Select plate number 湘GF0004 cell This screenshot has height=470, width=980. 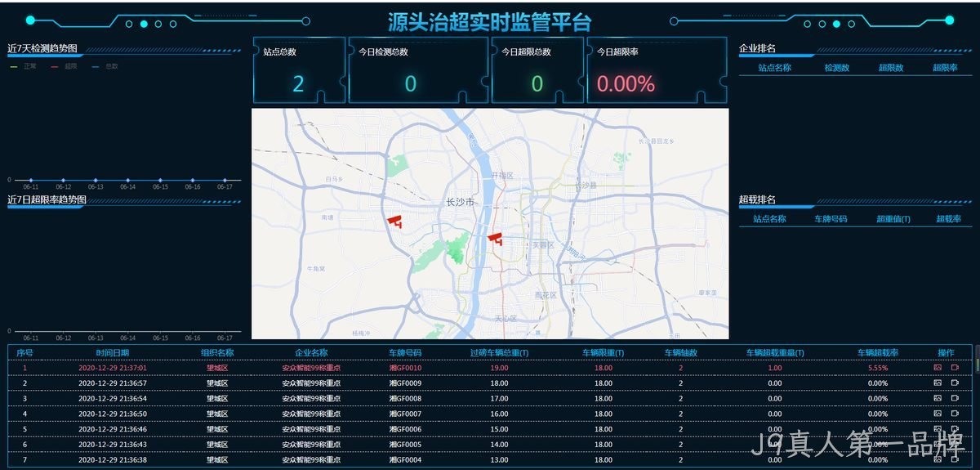click(405, 459)
